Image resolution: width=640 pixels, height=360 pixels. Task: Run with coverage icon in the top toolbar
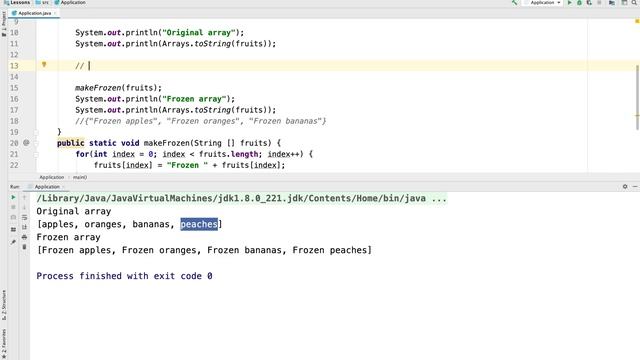point(589,2)
